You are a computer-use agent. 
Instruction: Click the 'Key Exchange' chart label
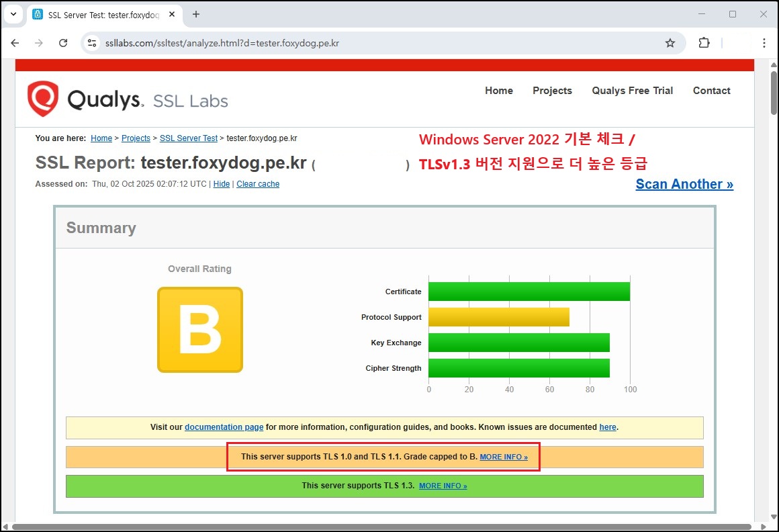pos(396,343)
